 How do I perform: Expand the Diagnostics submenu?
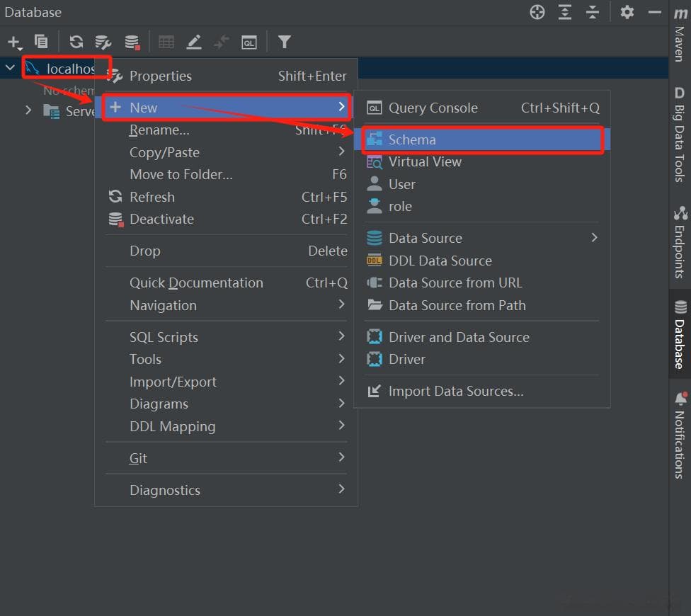click(226, 490)
